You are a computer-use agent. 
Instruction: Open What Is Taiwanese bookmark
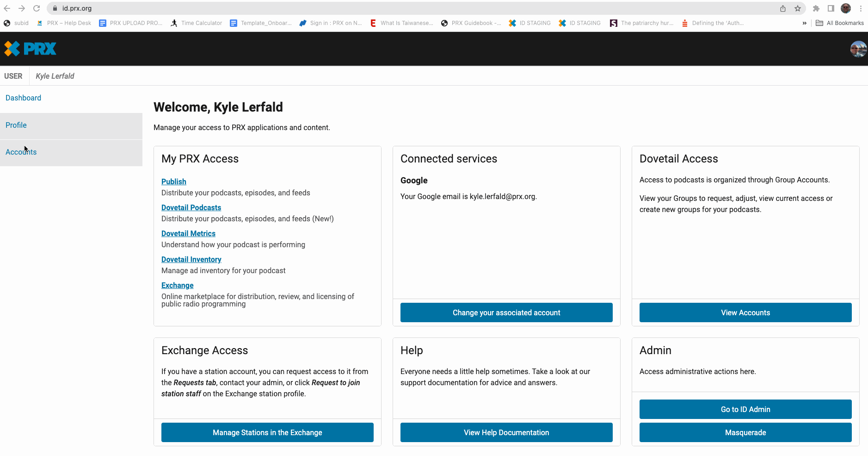coord(401,23)
